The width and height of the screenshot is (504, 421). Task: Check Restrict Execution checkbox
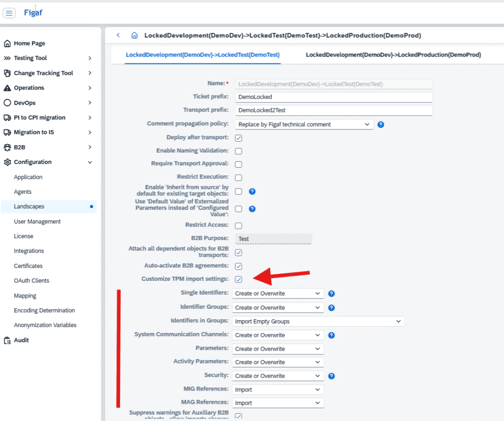(239, 178)
